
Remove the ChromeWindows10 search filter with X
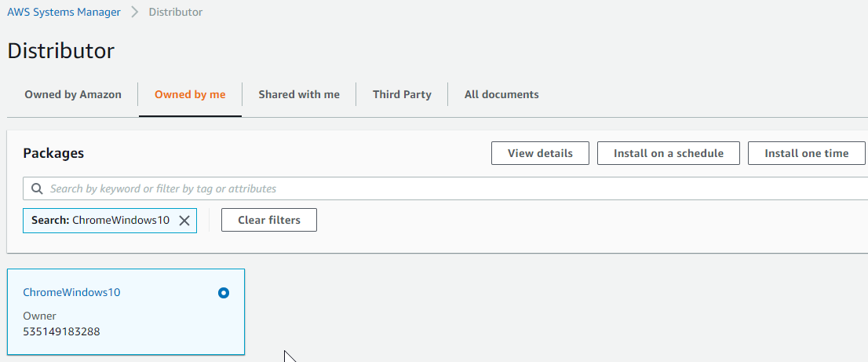[x=184, y=221]
